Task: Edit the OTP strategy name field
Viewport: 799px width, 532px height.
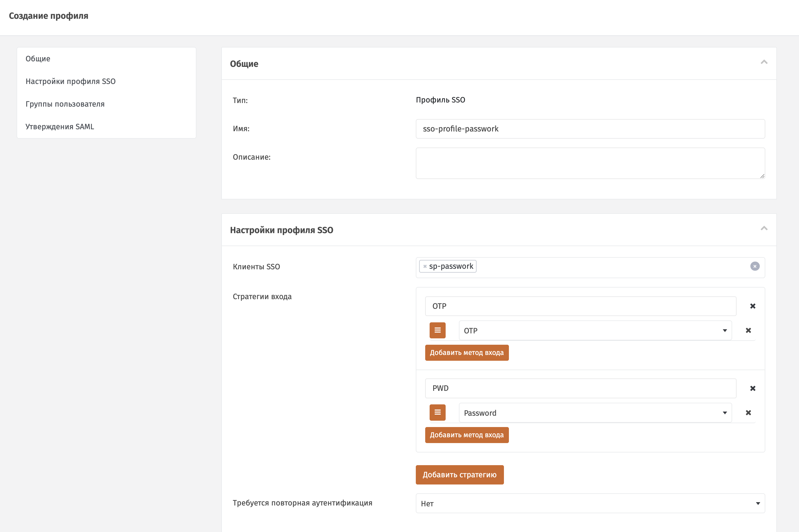Action: click(x=580, y=306)
